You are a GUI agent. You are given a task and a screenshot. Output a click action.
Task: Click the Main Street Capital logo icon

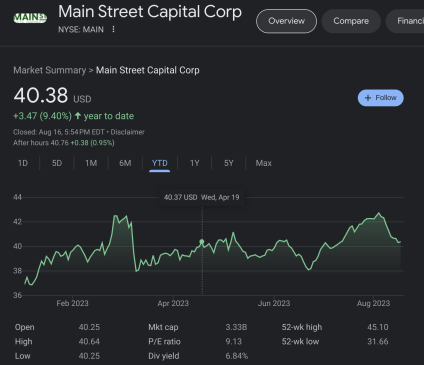tap(30, 18)
